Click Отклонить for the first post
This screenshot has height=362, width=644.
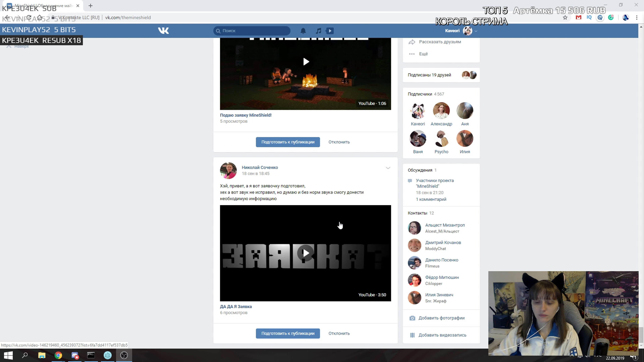point(339,142)
